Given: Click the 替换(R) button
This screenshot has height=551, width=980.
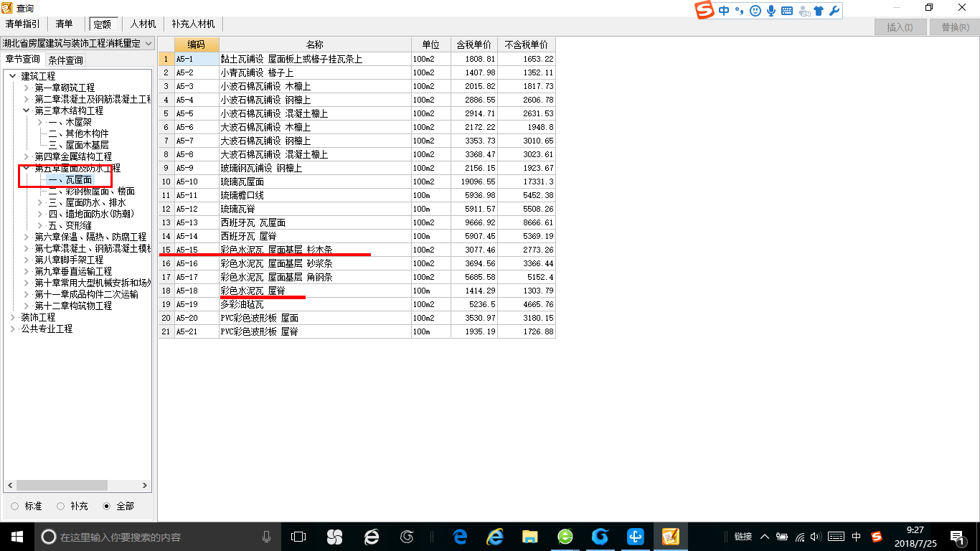Looking at the screenshot, I should pos(955,27).
